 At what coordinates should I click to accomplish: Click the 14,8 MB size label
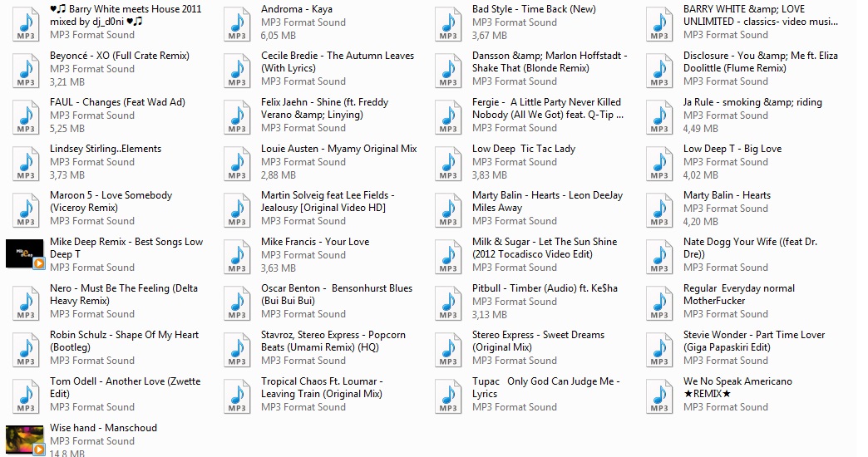click(x=67, y=453)
